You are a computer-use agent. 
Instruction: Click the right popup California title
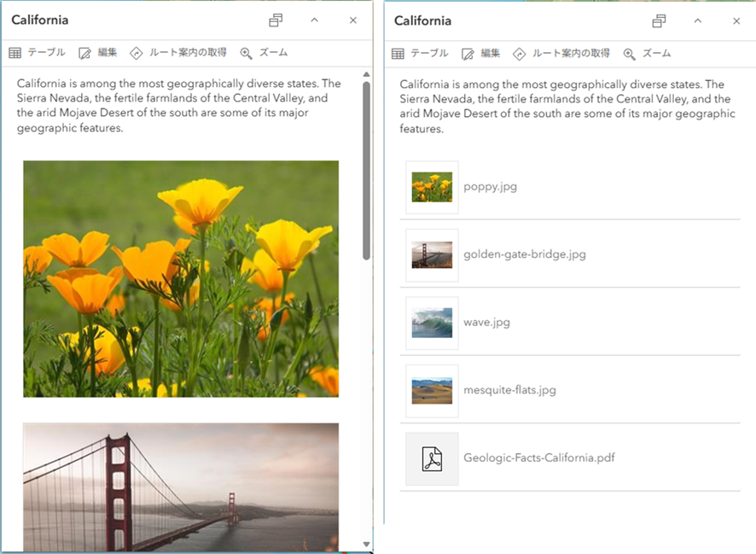point(423,20)
